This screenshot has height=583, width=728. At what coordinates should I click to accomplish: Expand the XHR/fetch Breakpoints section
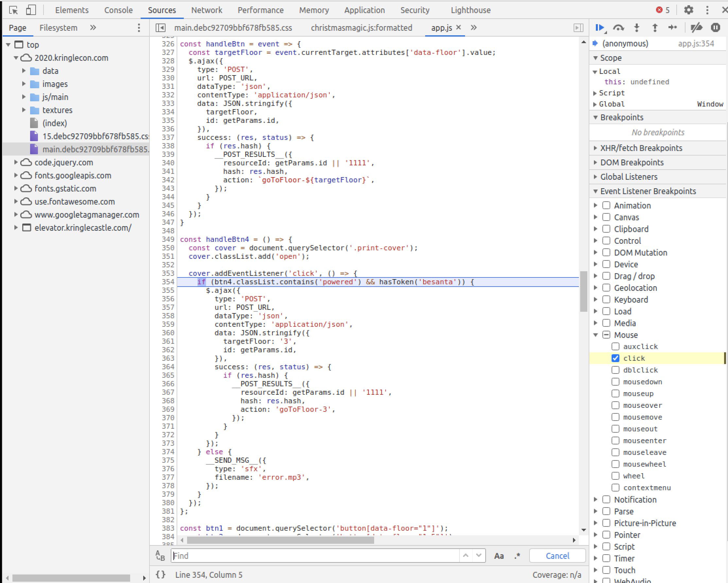[x=595, y=148]
